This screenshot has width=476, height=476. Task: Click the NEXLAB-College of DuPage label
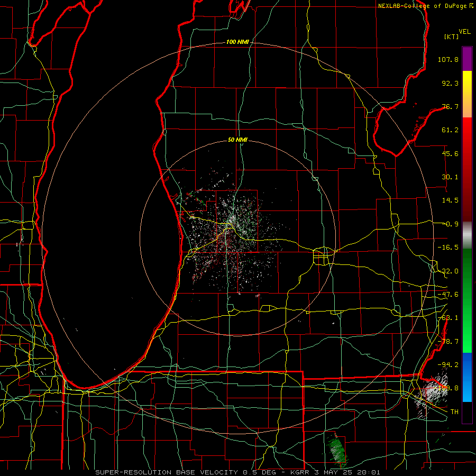[x=425, y=6]
